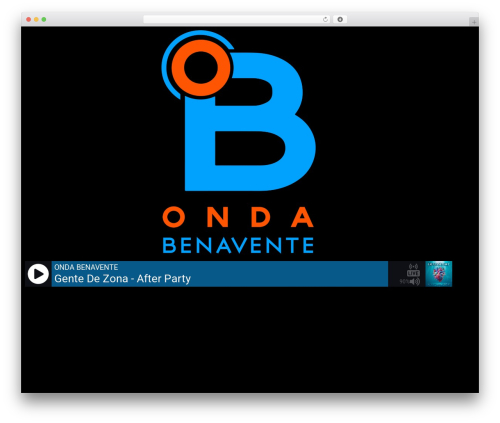
Task: Reload the page using the refresh icon
Action: [x=325, y=19]
